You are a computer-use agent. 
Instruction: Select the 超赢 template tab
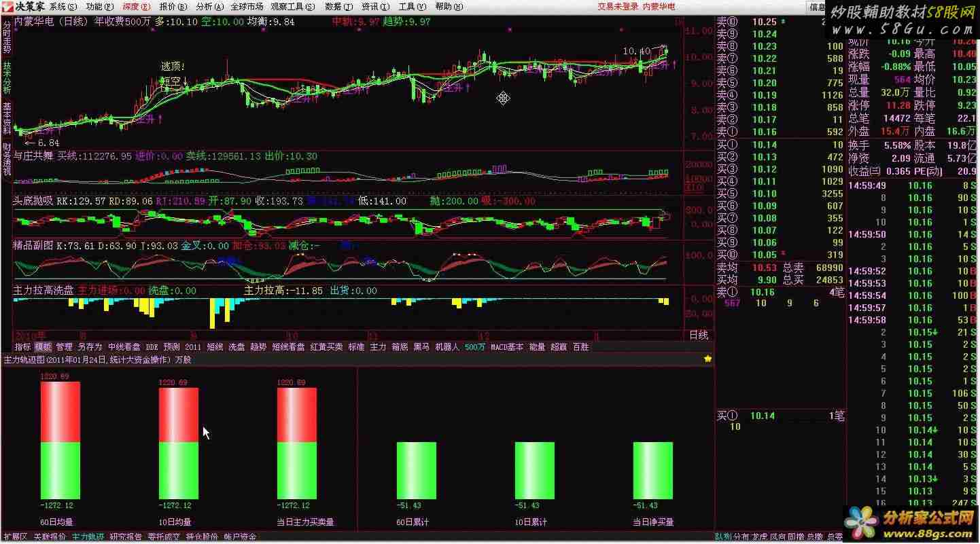(559, 347)
